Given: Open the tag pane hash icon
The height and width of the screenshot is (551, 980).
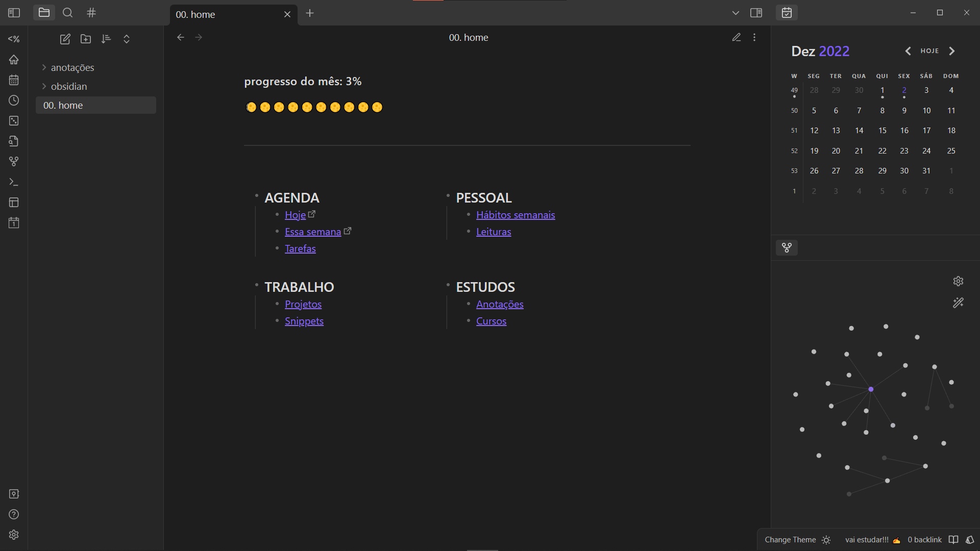Looking at the screenshot, I should pyautogui.click(x=91, y=13).
